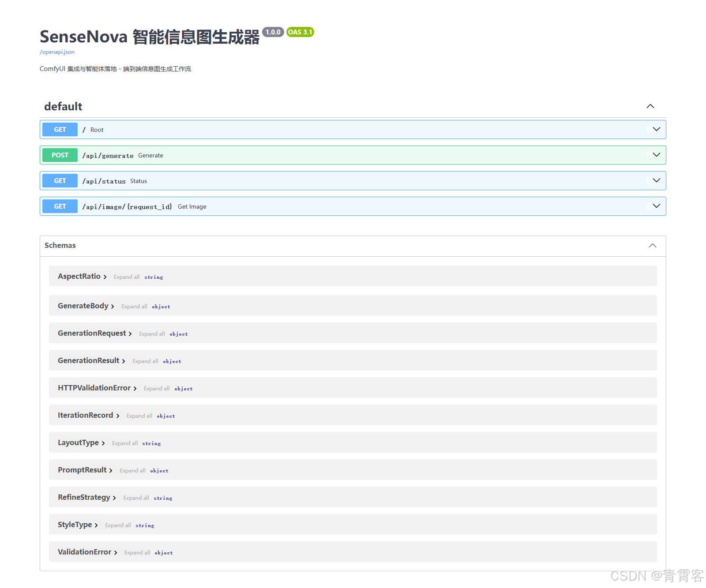The height and width of the screenshot is (588, 706).
Task: Click 'Expand all' for PromptResult
Action: (133, 471)
